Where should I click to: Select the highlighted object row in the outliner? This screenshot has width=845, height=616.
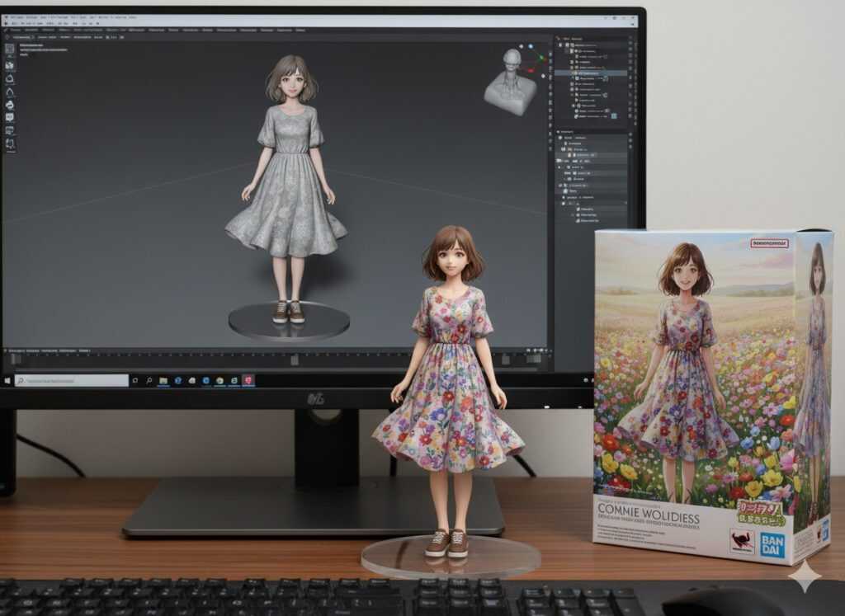point(594,73)
